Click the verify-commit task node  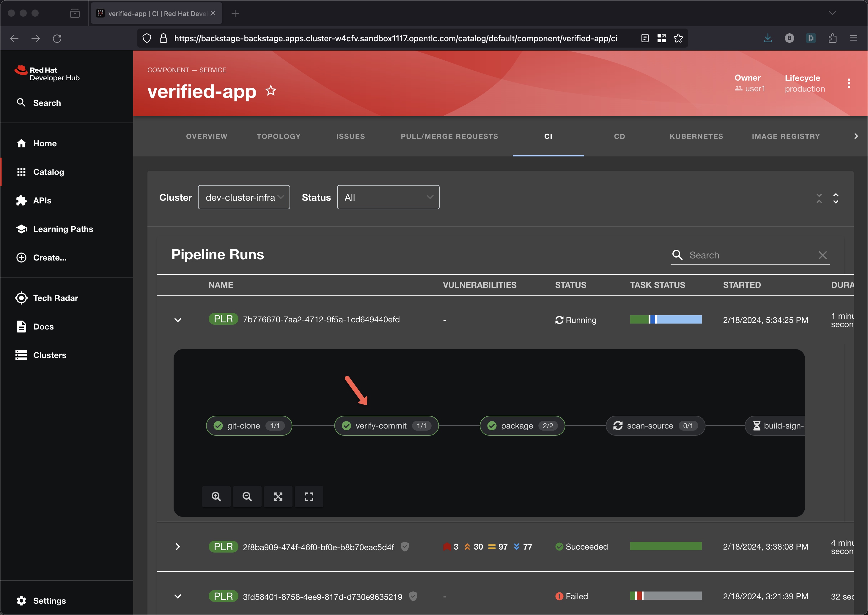click(x=386, y=426)
